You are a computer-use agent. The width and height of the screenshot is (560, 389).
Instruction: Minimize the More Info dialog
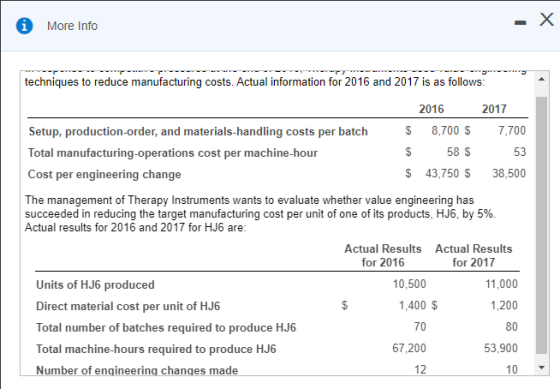click(x=520, y=23)
